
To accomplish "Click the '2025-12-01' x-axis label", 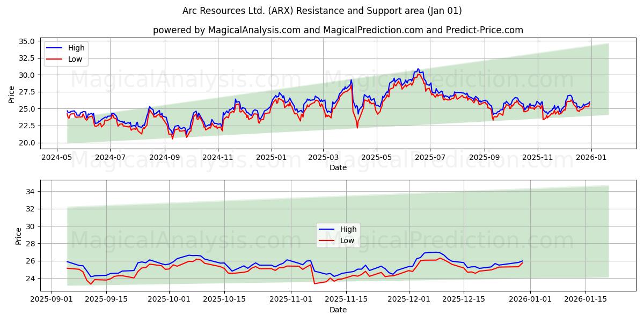I will (409, 300).
